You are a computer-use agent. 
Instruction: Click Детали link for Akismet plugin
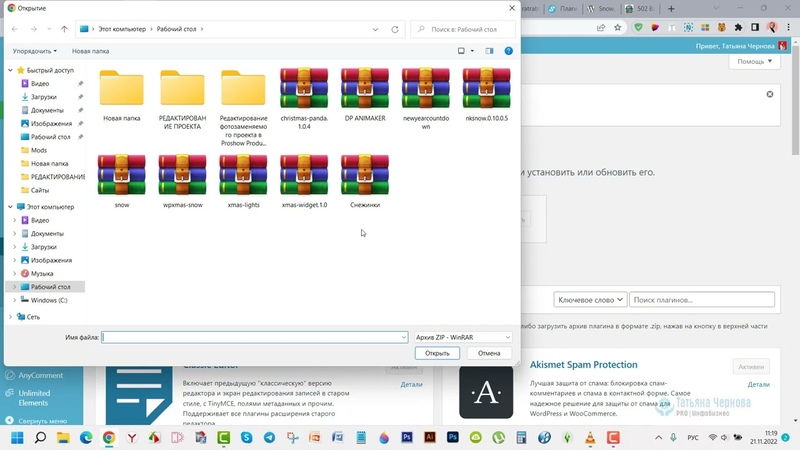pos(759,384)
